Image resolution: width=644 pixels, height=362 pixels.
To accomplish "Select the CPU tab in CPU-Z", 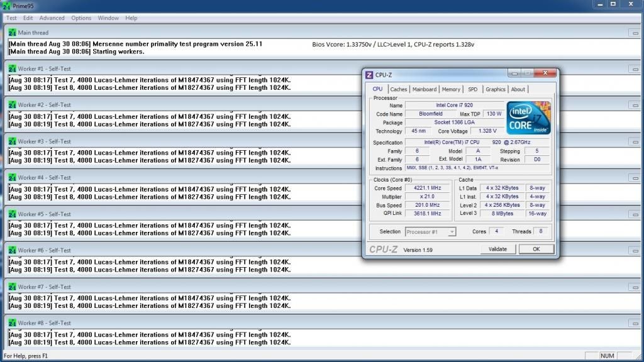I will coord(377,89).
